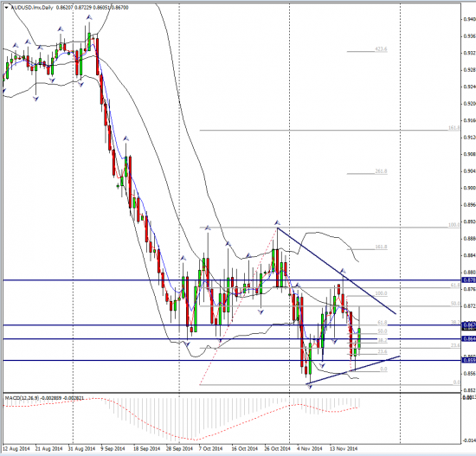This screenshot has width=476, height=456.
Task: Click the 0.859 horizontal line price tag
Action: (x=469, y=360)
